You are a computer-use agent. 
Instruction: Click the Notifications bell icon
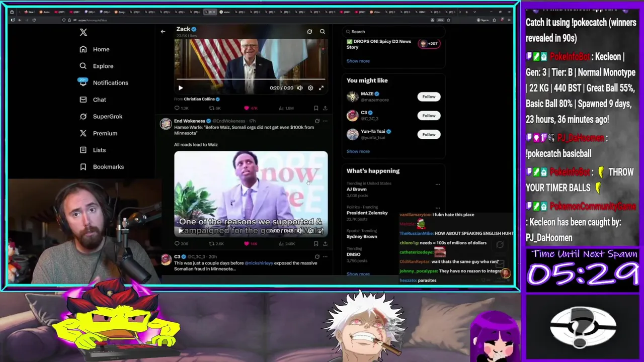(83, 82)
